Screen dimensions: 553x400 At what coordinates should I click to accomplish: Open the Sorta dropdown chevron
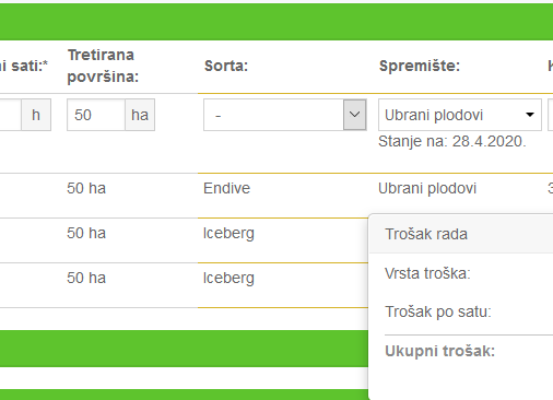354,115
